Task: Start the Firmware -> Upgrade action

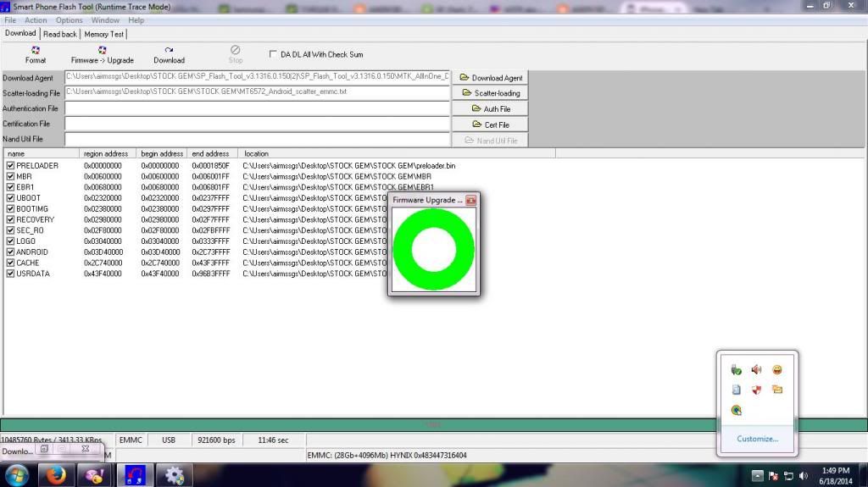Action: [102, 54]
